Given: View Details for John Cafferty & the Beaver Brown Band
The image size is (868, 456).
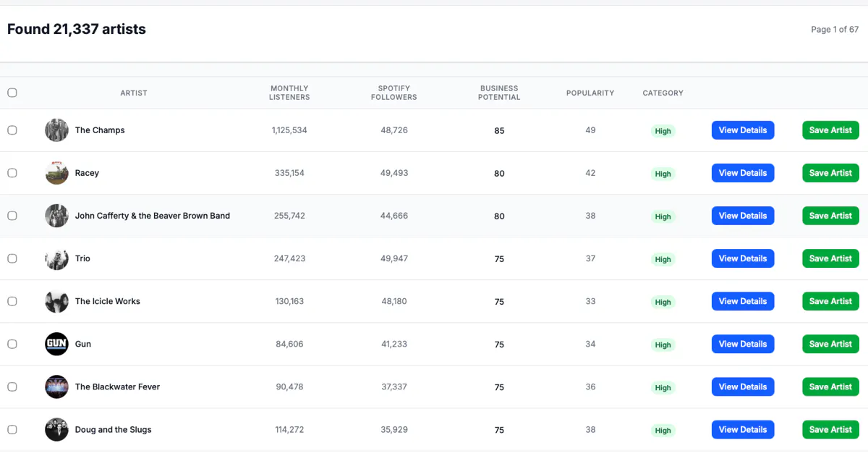Looking at the screenshot, I should tap(743, 216).
